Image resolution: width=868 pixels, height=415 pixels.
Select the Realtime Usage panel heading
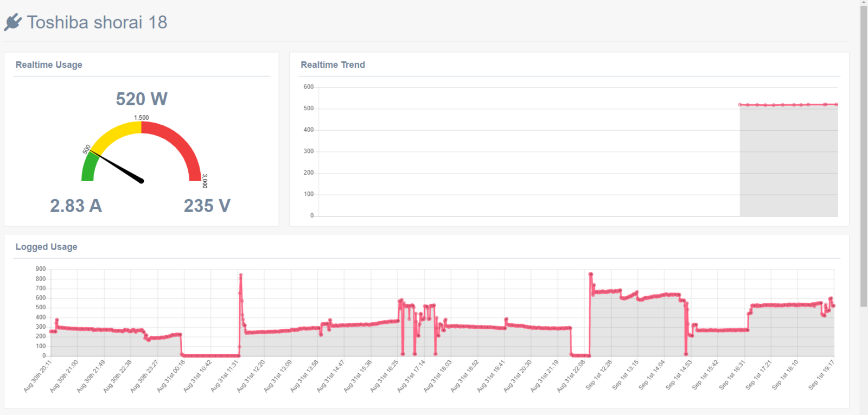click(x=49, y=65)
